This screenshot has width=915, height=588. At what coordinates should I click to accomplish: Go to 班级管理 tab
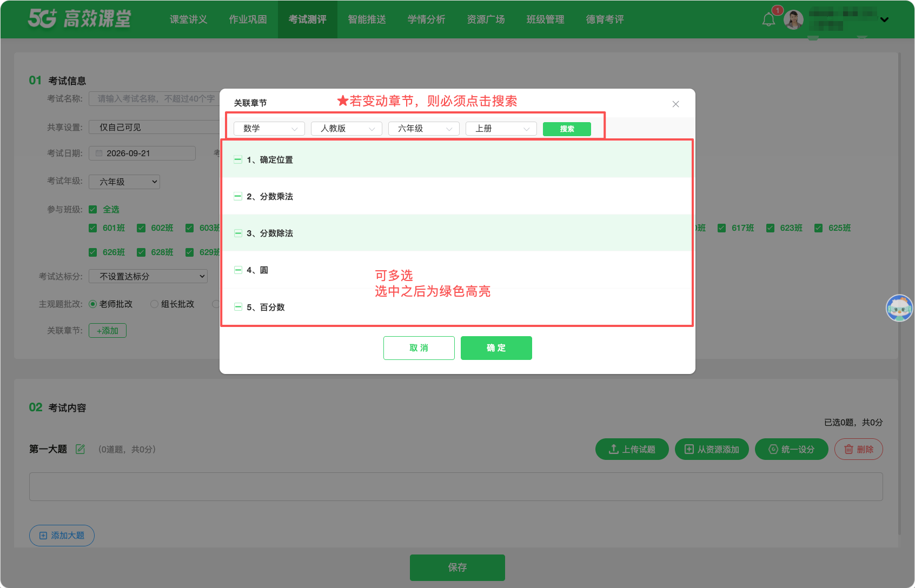click(546, 19)
